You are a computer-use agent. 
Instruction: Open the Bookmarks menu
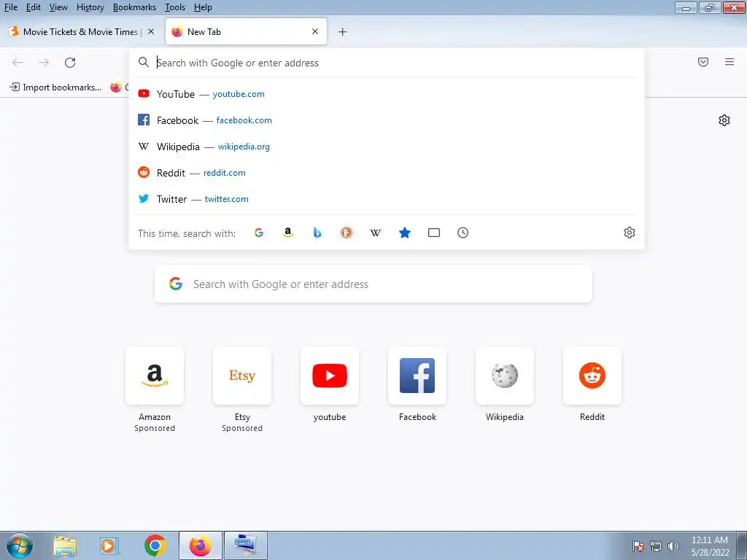pos(134,7)
